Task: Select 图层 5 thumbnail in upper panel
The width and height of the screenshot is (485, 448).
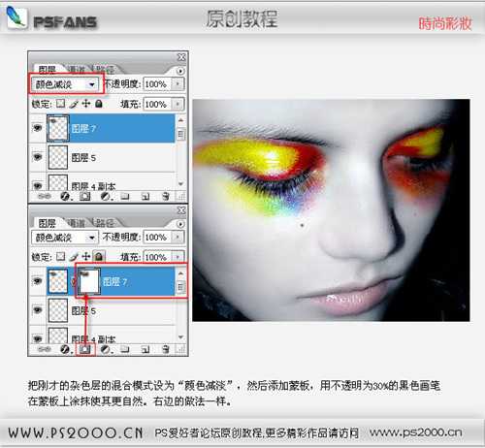Action: (58, 157)
